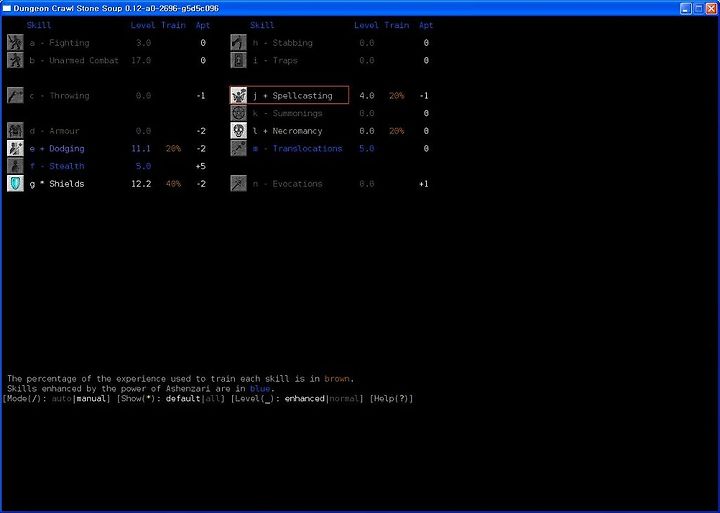Maximize the Dungeon Crawl window
Image resolution: width=720 pixels, height=513 pixels.
[x=698, y=8]
